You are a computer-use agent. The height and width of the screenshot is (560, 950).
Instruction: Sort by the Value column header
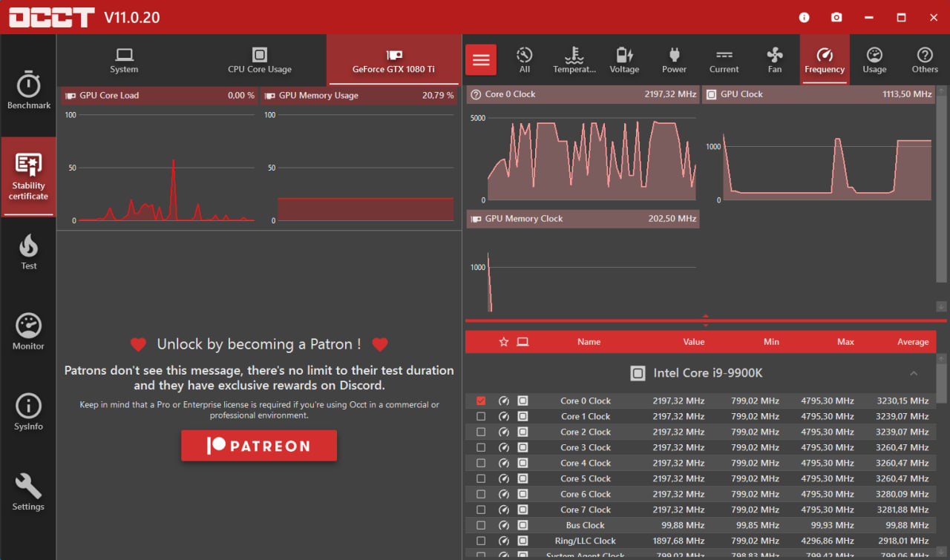point(694,342)
